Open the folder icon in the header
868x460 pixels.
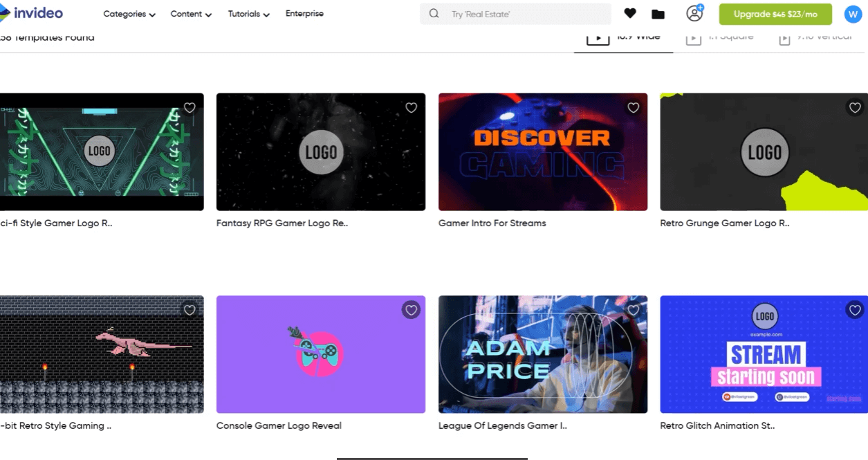[658, 14]
